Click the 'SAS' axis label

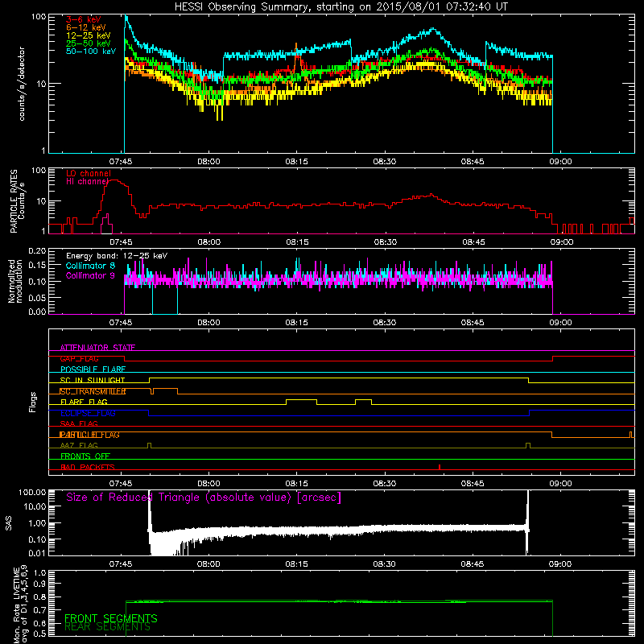[9, 522]
